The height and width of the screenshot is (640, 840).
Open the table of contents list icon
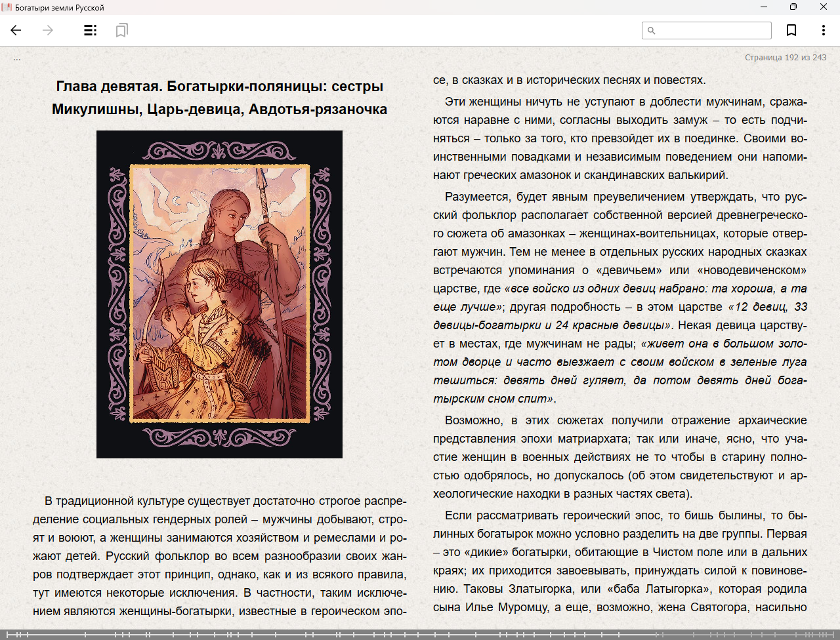[x=91, y=30]
